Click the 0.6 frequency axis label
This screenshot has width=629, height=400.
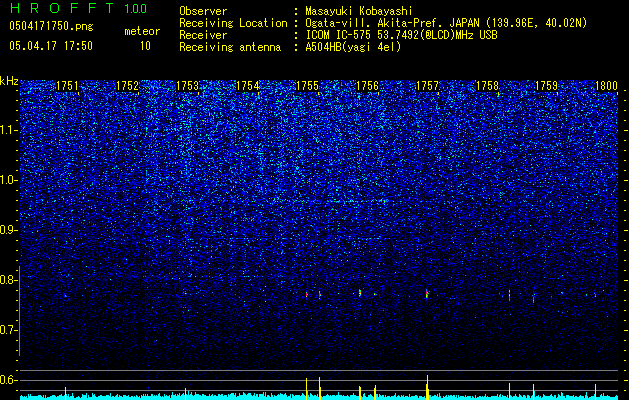click(x=9, y=380)
